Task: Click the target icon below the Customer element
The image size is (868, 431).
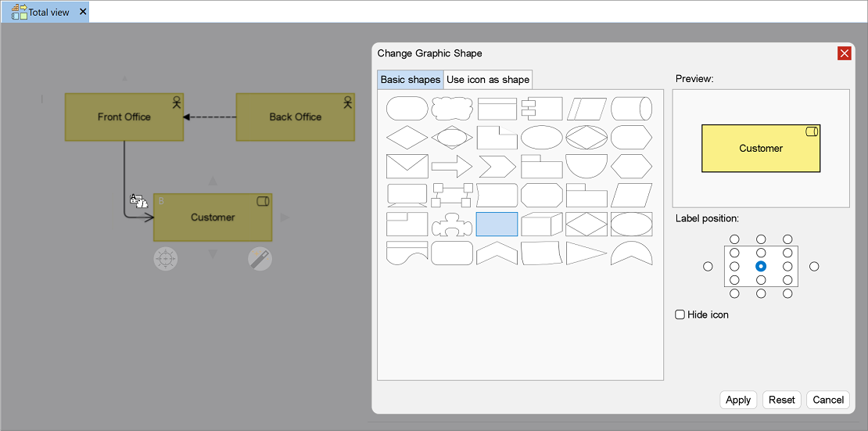Action: pos(166,258)
